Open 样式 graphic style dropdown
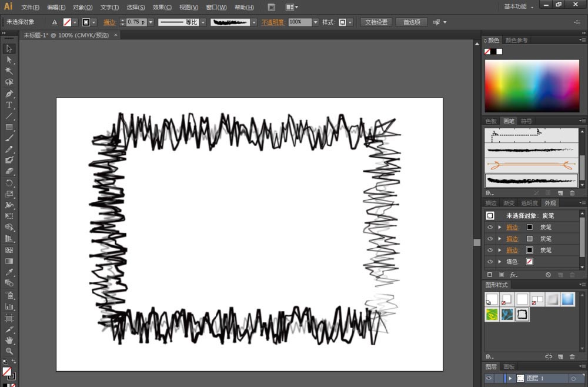This screenshot has width=588, height=387. (x=350, y=22)
